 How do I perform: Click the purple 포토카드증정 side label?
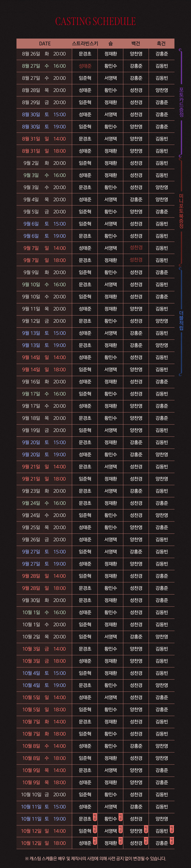click(182, 102)
